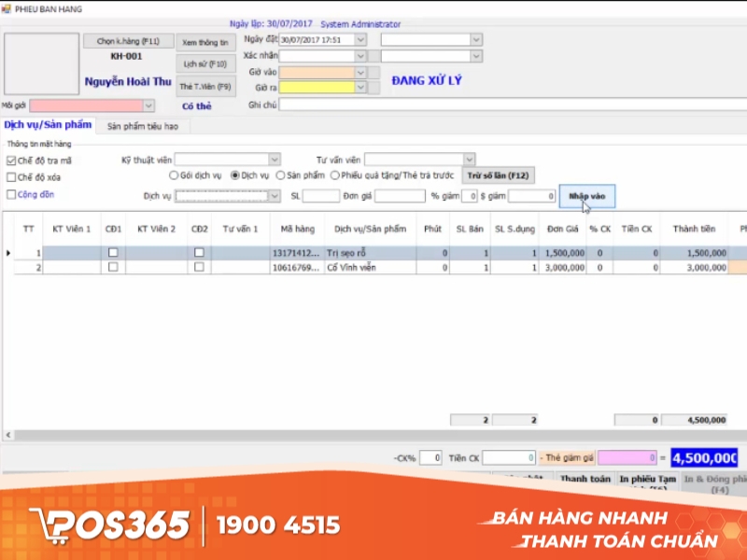
Task: Expand the yellow Giờ ra dropdown
Action: pyautogui.click(x=360, y=88)
